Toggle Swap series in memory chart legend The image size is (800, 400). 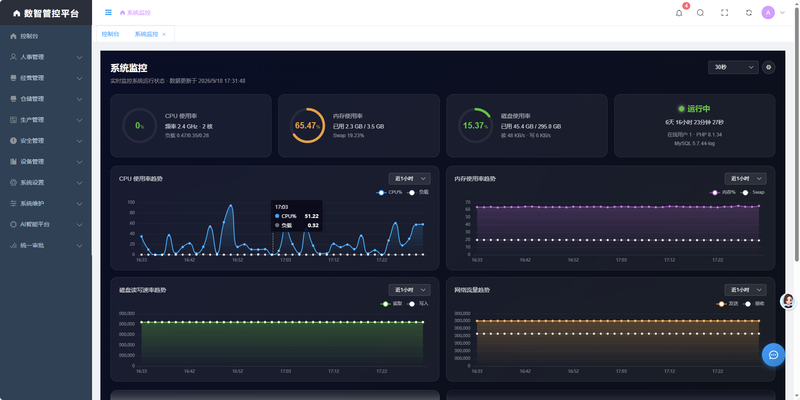(753, 192)
